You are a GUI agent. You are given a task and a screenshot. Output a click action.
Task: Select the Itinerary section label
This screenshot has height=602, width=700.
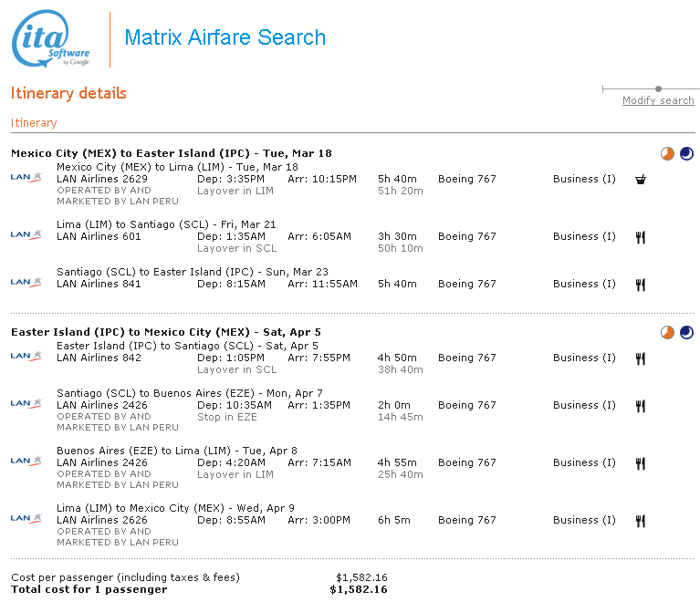coord(34,123)
